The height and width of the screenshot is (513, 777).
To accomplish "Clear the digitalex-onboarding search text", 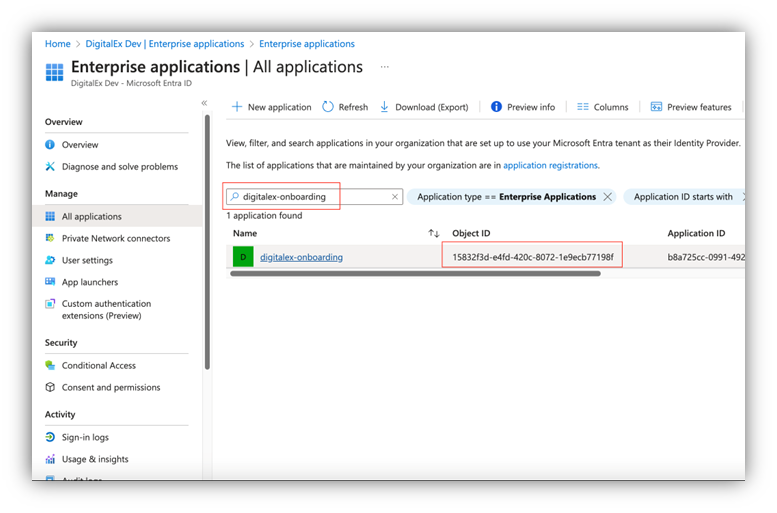I will [395, 197].
